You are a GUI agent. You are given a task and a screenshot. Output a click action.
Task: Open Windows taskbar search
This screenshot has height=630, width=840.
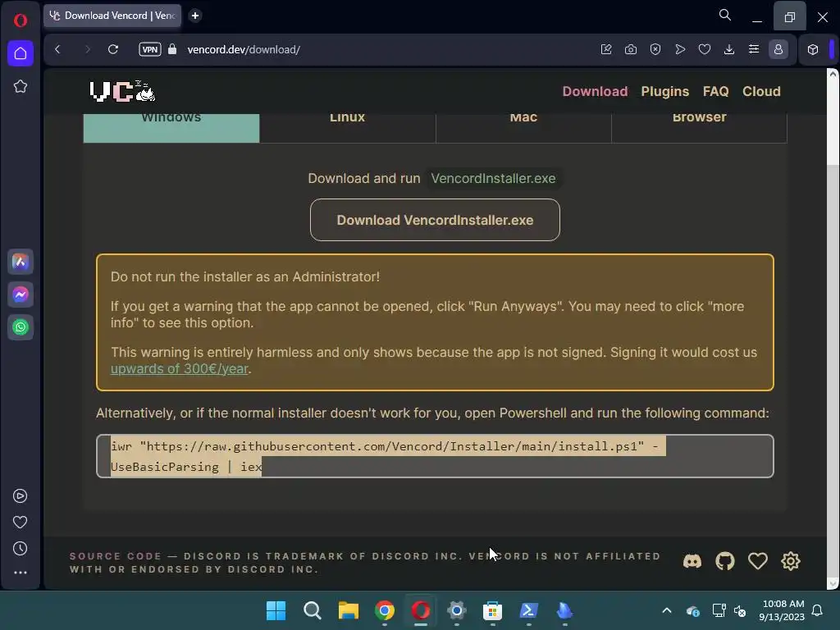click(313, 610)
